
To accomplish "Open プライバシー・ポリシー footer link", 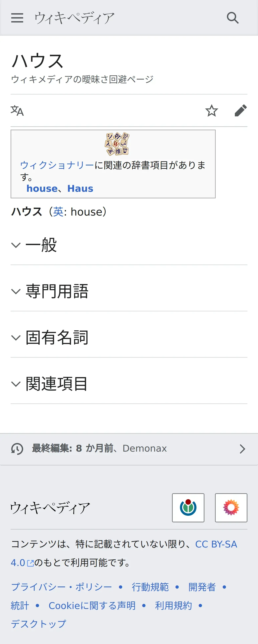I will click(x=62, y=587).
